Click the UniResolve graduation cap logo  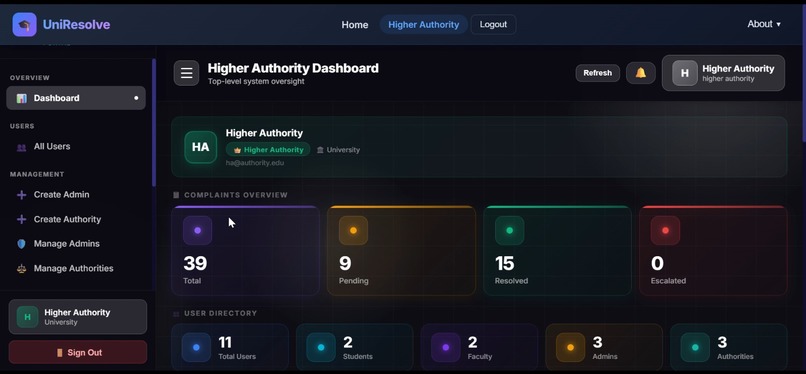coord(24,25)
